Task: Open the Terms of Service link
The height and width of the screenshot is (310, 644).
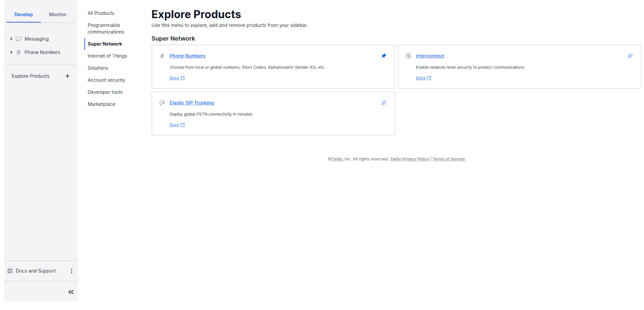Action: pos(449,159)
